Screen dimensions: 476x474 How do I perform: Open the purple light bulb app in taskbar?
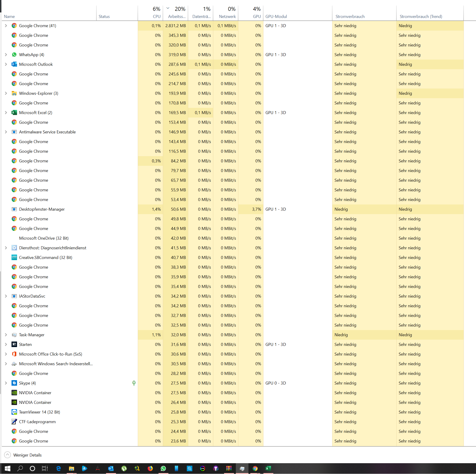coord(216,468)
